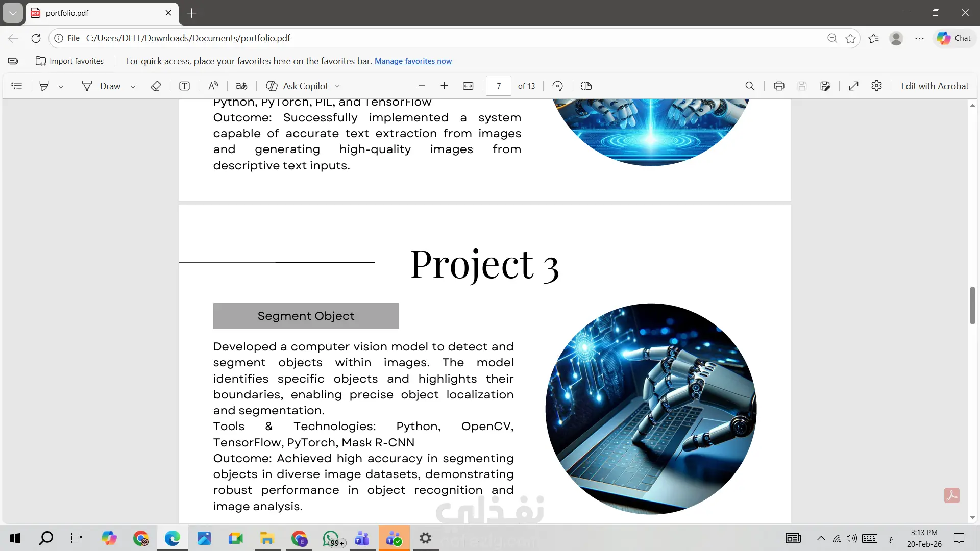Toggle two-page view layout

click(x=586, y=86)
